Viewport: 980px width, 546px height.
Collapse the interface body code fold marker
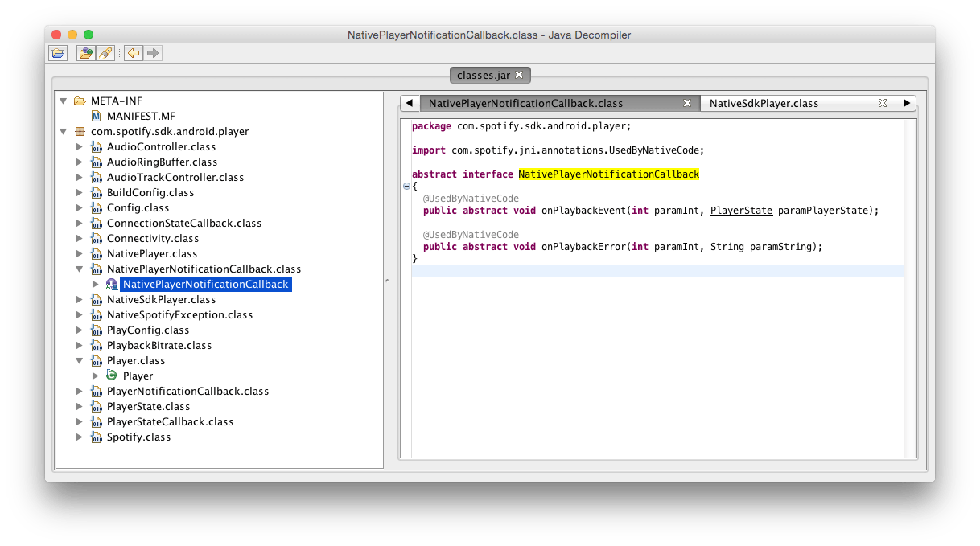pos(406,186)
